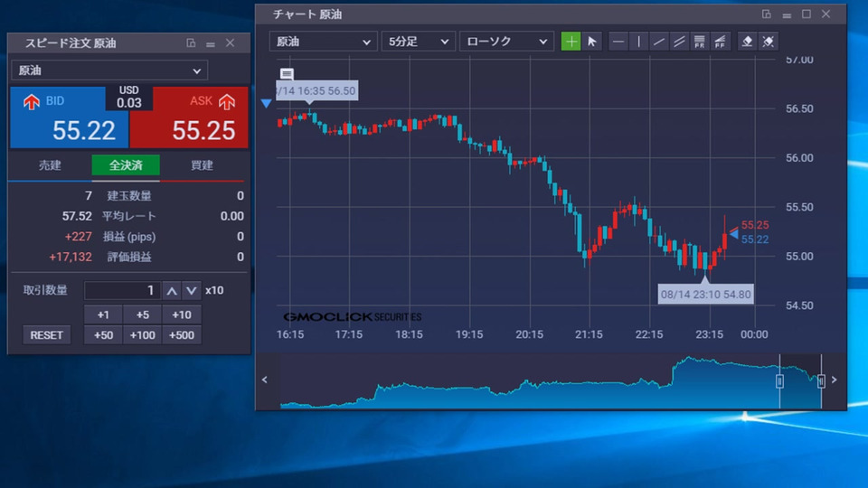Viewport: 868px width, 488px height.
Task: Click the +5 quantity button
Action: [x=142, y=314]
